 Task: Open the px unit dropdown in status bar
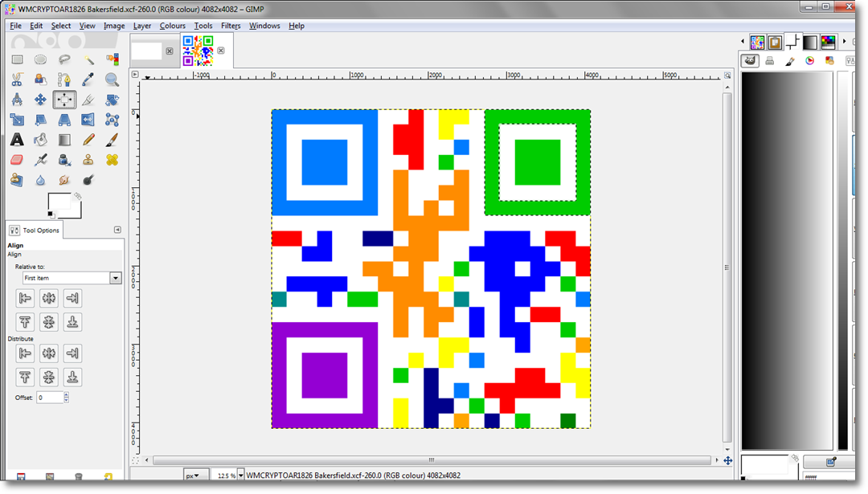pos(197,476)
